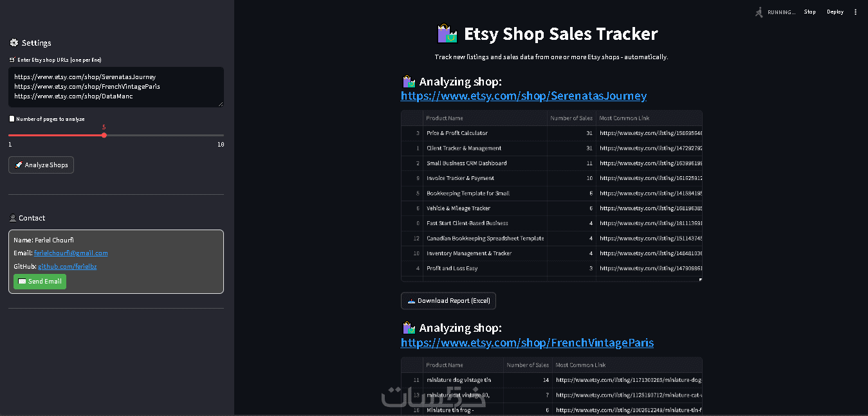Image resolution: width=868 pixels, height=416 pixels.
Task: Sort SerenatasJourney table by Number of Sales
Action: [571, 118]
